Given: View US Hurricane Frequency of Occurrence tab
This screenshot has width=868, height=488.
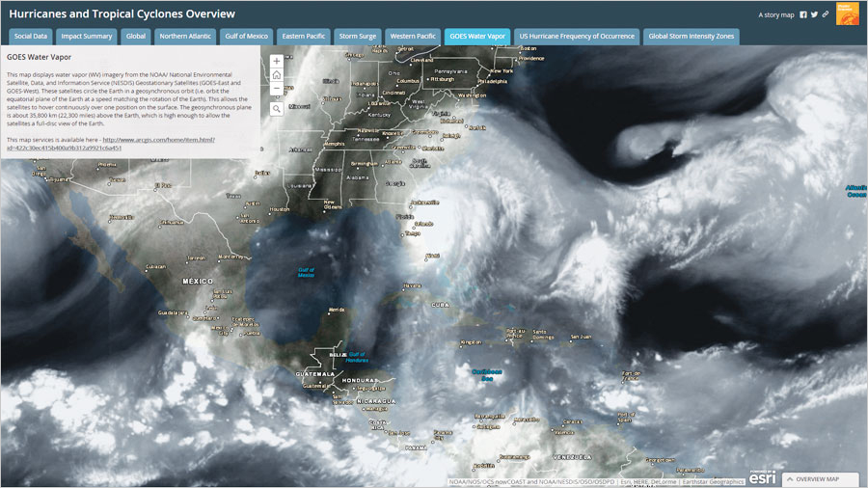Looking at the screenshot, I should (x=577, y=37).
